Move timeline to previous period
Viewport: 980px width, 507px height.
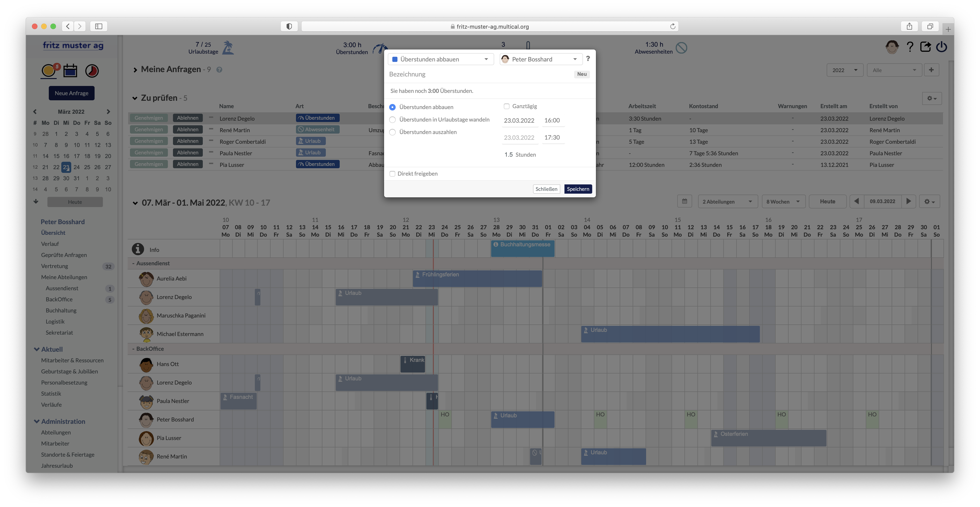tap(857, 202)
